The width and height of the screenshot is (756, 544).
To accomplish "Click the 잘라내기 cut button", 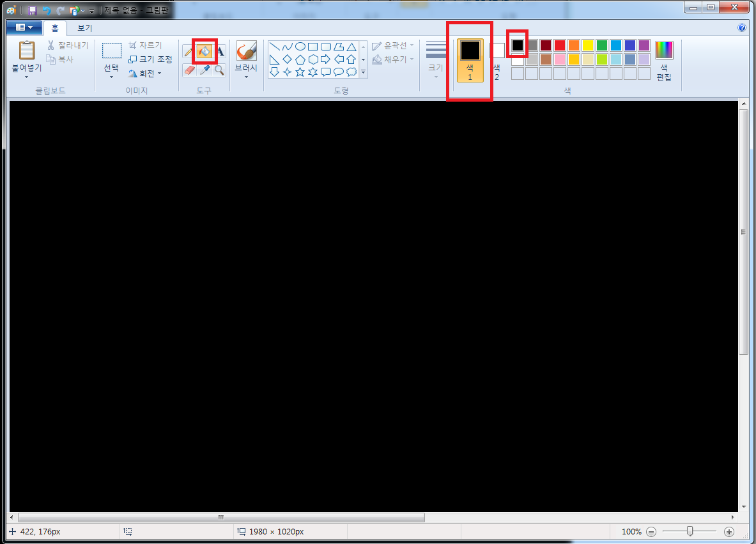I will (x=68, y=45).
